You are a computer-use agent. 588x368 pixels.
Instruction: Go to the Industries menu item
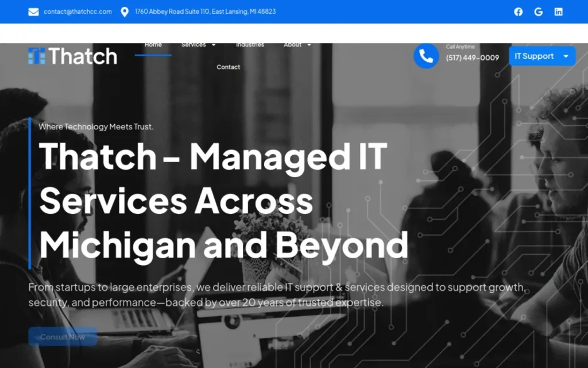pos(250,45)
